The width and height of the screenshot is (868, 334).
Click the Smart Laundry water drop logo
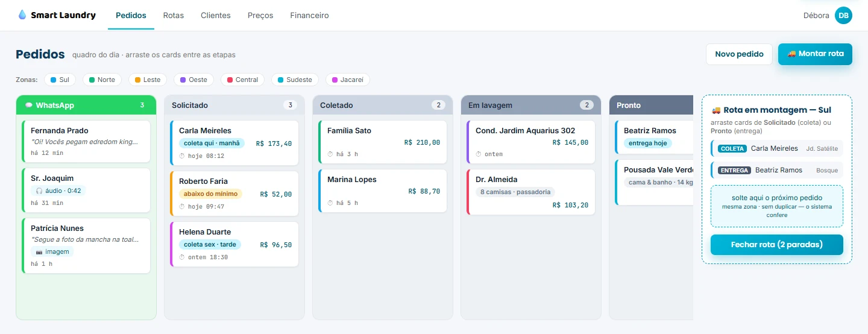pyautogui.click(x=22, y=15)
